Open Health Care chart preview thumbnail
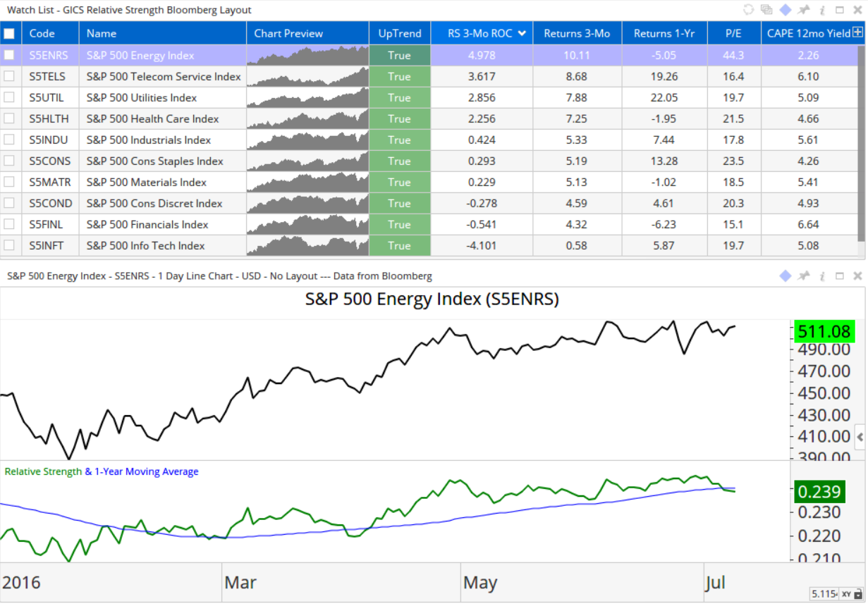 pos(307,118)
